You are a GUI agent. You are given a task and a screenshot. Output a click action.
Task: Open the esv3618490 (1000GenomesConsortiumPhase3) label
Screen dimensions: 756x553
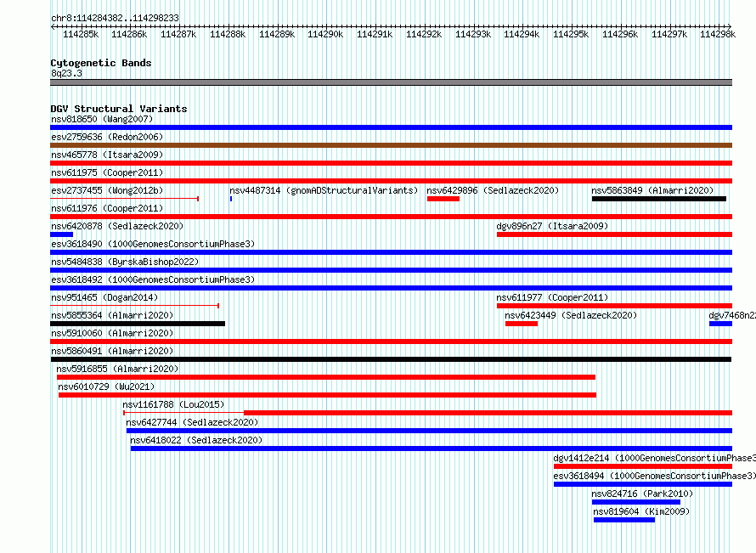153,244
